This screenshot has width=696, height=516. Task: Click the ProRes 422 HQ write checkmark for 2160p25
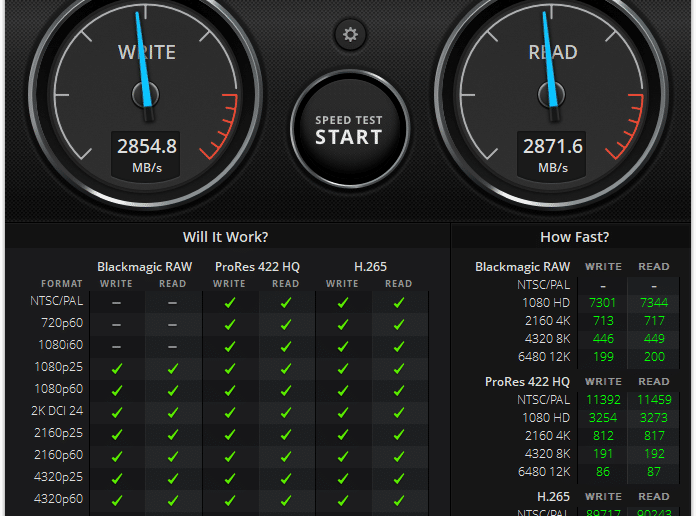[229, 435]
